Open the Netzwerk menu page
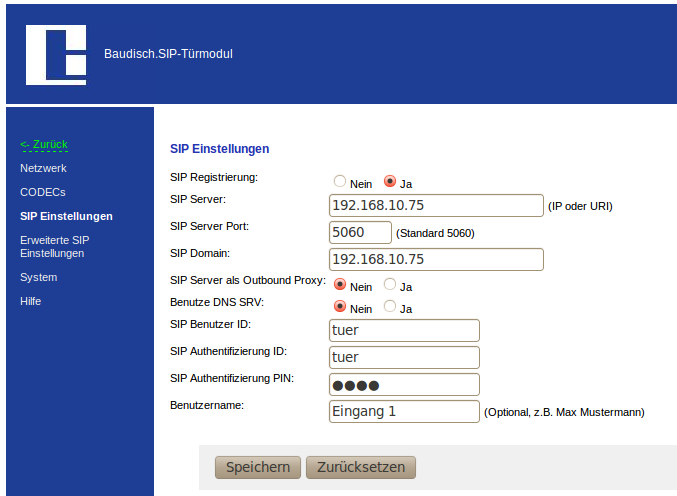 point(43,168)
